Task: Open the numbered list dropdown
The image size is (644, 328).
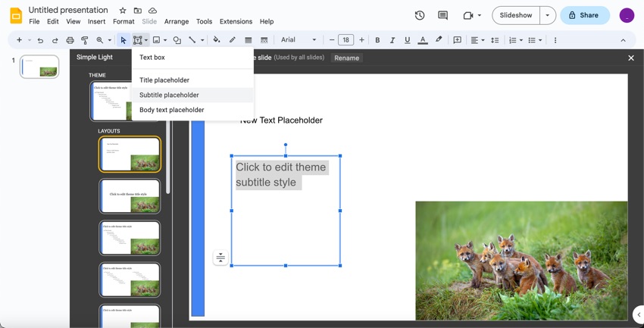Action: [x=515, y=40]
